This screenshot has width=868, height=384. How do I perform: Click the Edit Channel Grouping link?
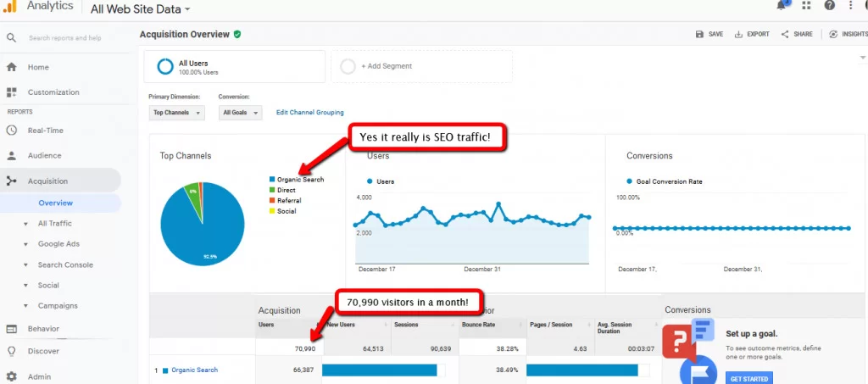click(309, 113)
